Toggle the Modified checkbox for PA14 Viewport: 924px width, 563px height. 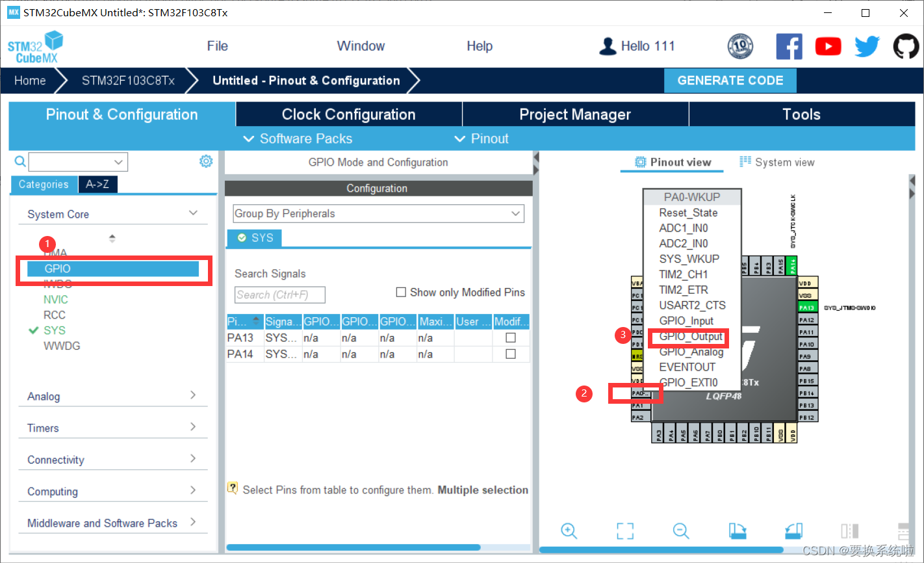(511, 354)
